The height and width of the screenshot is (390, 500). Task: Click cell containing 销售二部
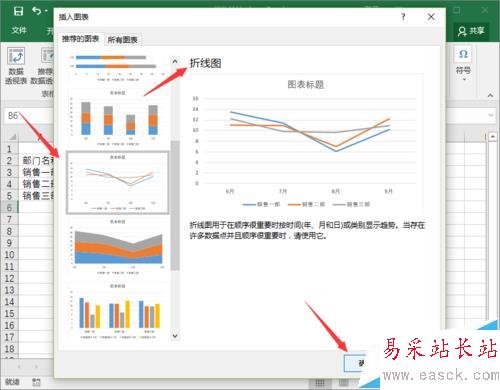(37, 184)
